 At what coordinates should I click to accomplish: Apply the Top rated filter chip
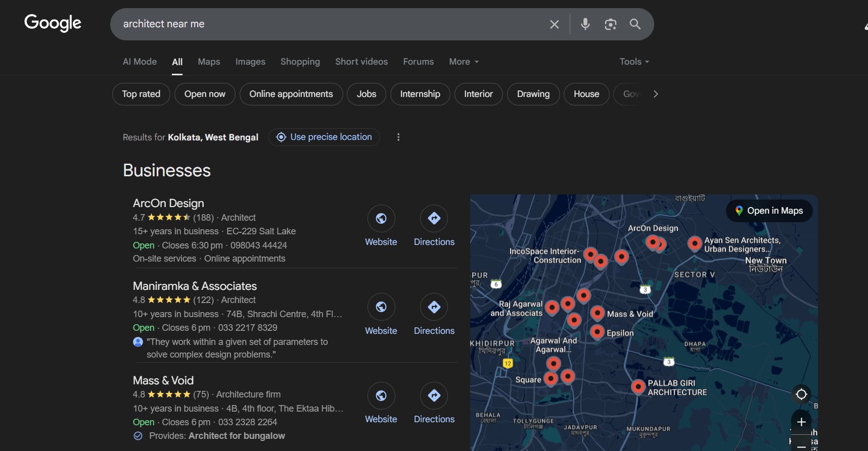coord(141,94)
